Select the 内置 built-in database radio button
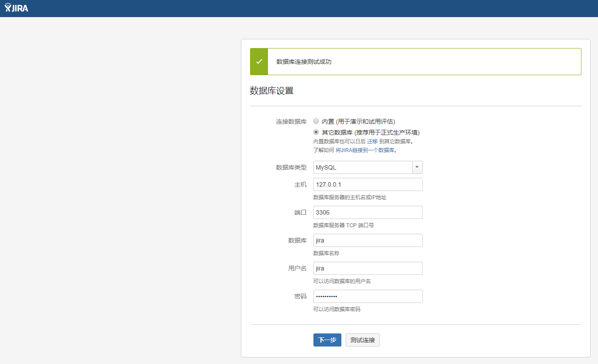The image size is (598, 364). pyautogui.click(x=316, y=121)
